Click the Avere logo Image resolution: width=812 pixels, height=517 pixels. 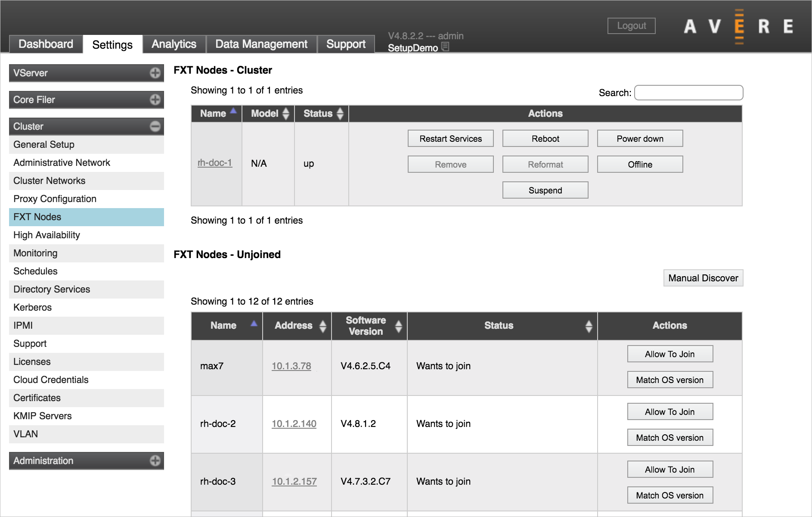click(x=738, y=26)
